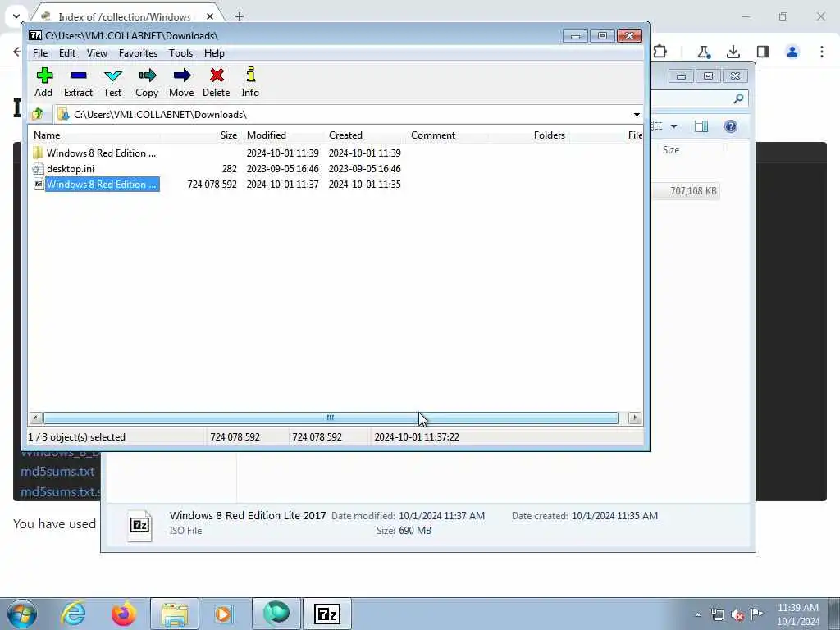Click the Copy toolbar icon in 7-Zip

tap(147, 82)
